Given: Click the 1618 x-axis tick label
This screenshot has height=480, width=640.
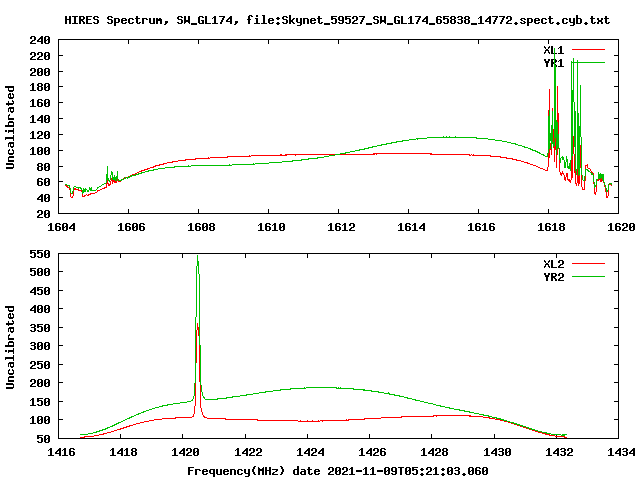Looking at the screenshot, I should click(551, 227).
